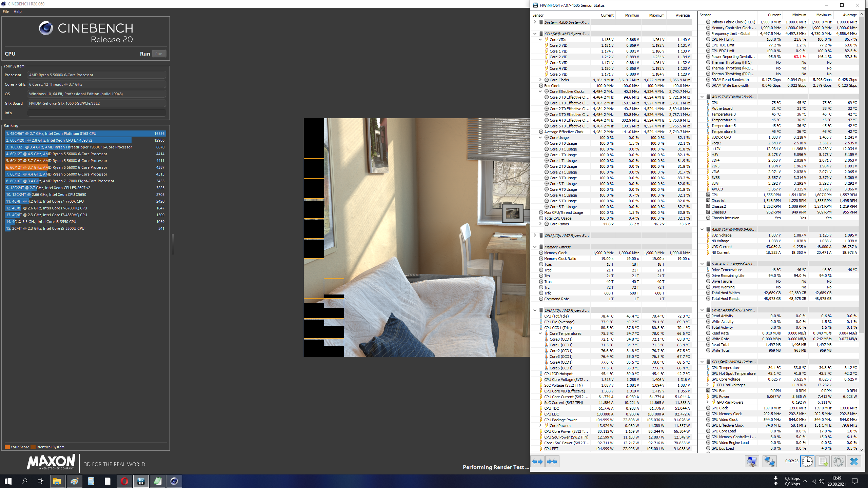Click the reset clock icon in HWiNFO
The width and height of the screenshot is (868, 488).
pos(807,462)
